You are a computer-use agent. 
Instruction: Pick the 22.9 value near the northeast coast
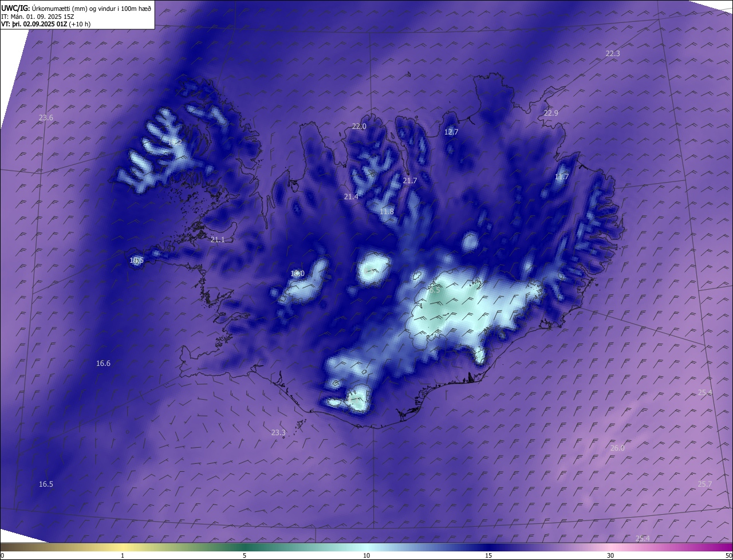pos(551,113)
